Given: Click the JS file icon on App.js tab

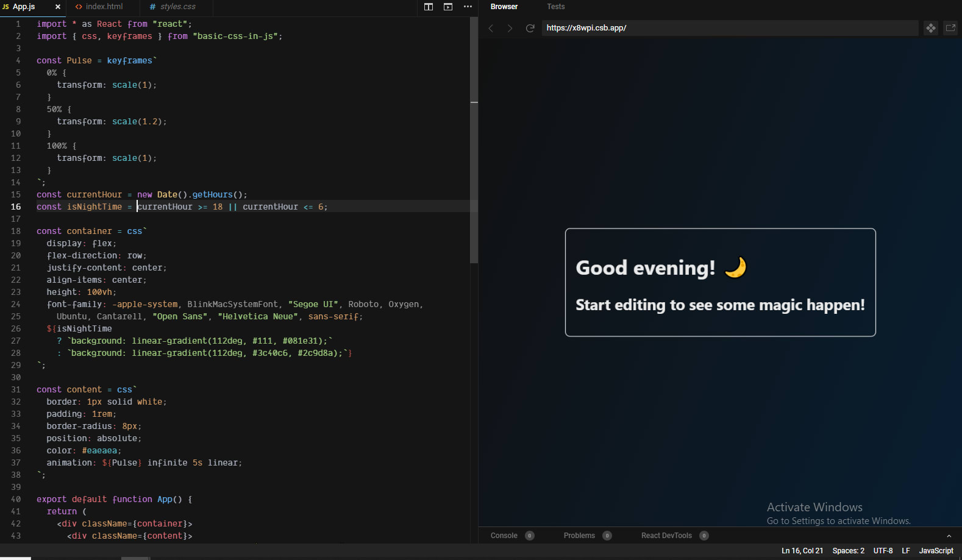Looking at the screenshot, I should pos(5,7).
